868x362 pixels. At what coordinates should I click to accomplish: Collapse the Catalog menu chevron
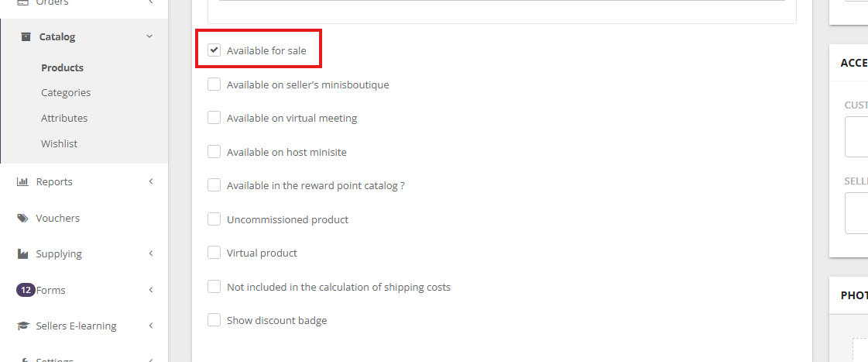click(149, 36)
